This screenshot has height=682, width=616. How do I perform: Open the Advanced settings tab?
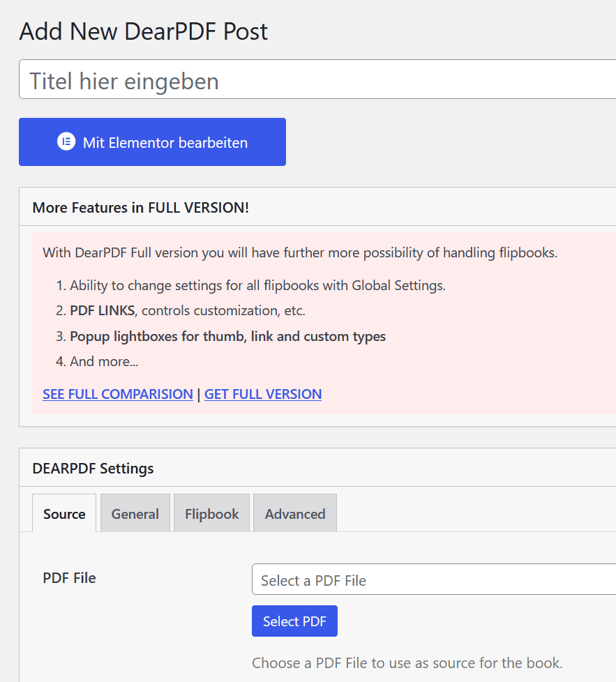pos(295,514)
